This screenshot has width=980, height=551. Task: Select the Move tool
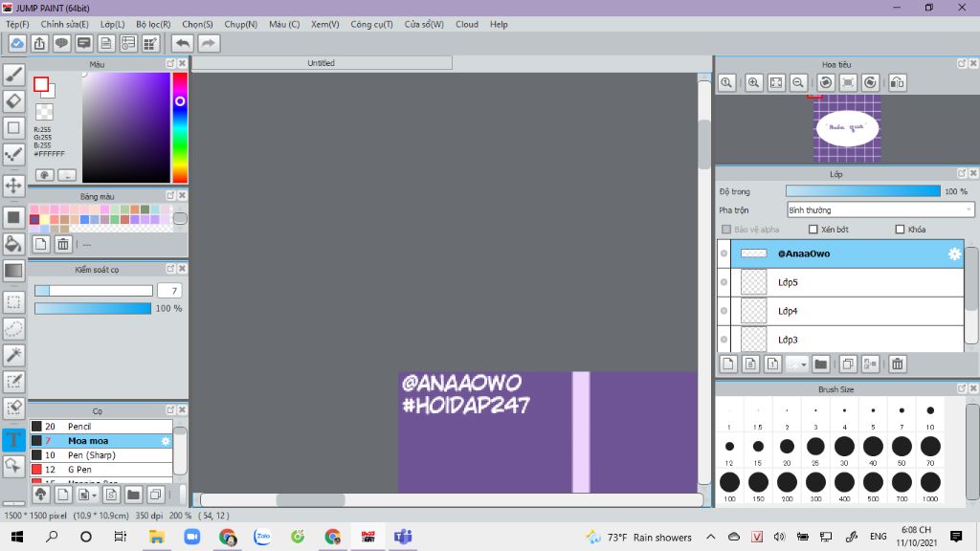[13, 186]
